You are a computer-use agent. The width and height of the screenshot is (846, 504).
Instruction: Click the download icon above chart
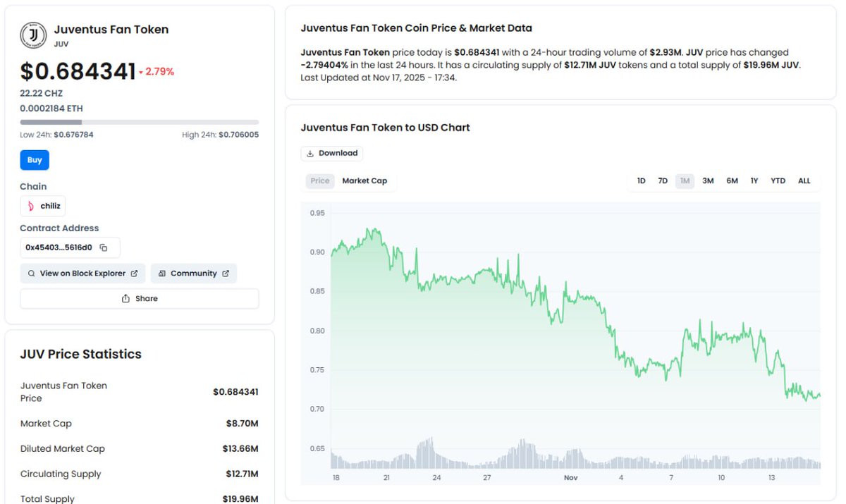(310, 154)
